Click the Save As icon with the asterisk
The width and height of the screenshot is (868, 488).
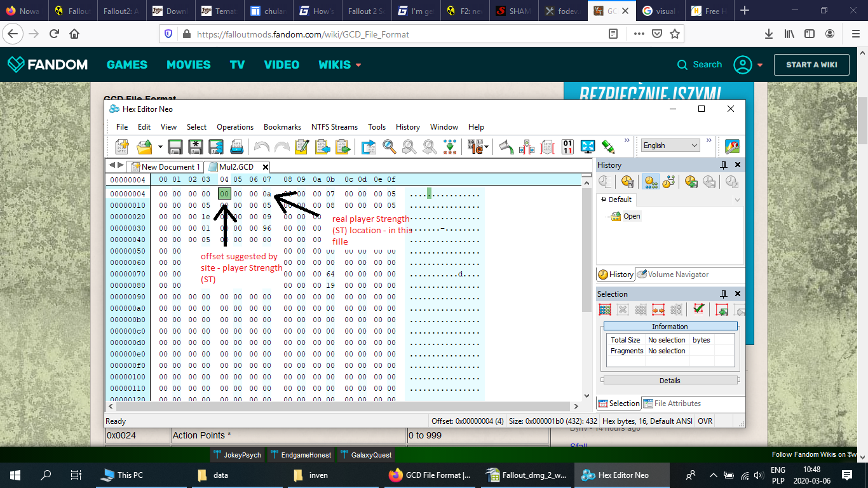(x=196, y=147)
